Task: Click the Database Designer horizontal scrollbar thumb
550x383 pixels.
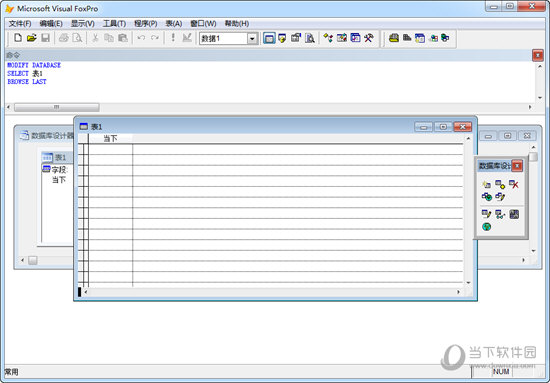Action: 33,260
